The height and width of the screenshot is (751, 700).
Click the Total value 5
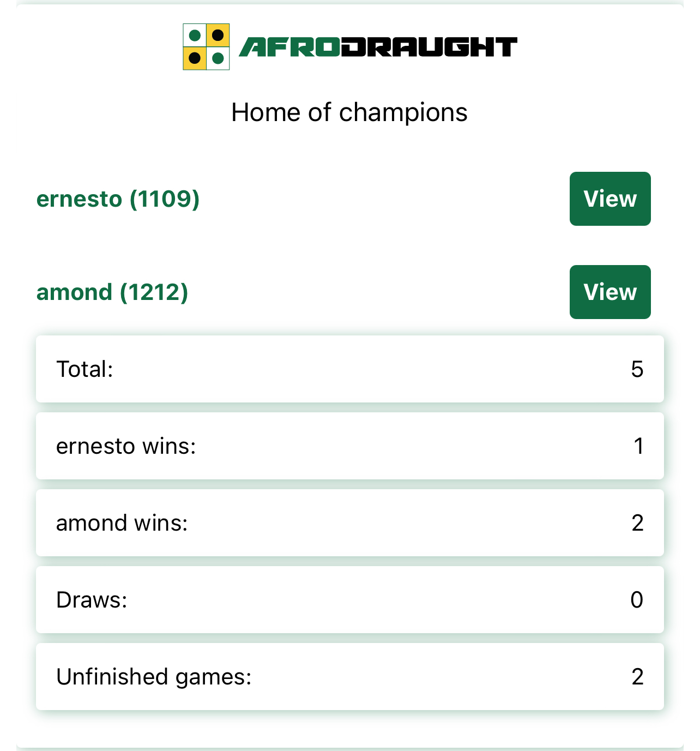[x=637, y=369]
